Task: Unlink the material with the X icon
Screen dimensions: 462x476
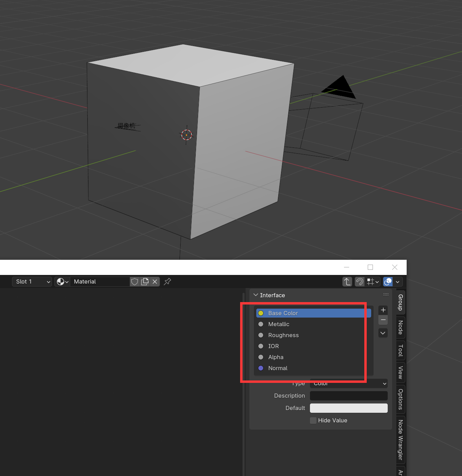Action: coord(155,282)
